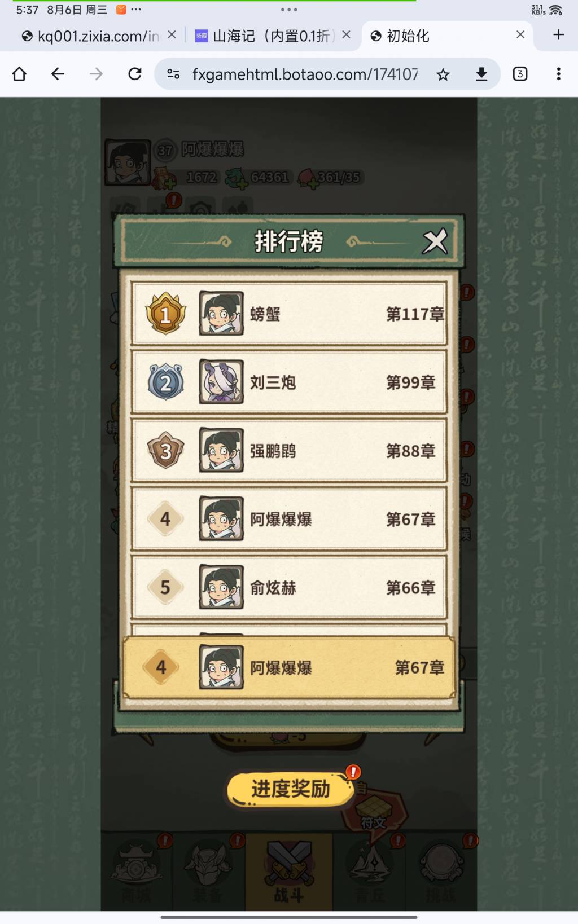Click the silver rank 2 medal icon

point(165,382)
